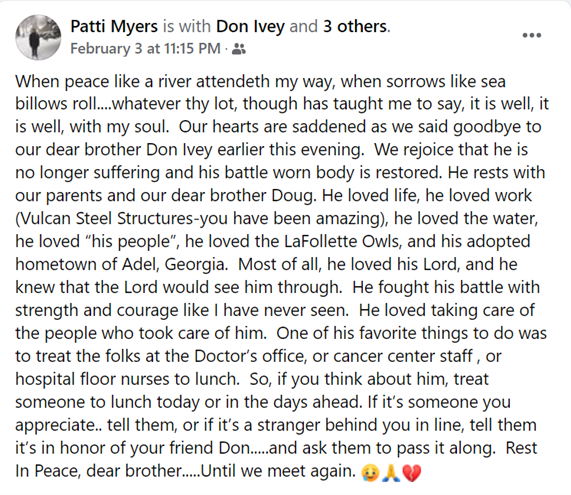Click the name "Doug" in the post
Screen dimensions: 571x495
pyautogui.click(x=292, y=196)
